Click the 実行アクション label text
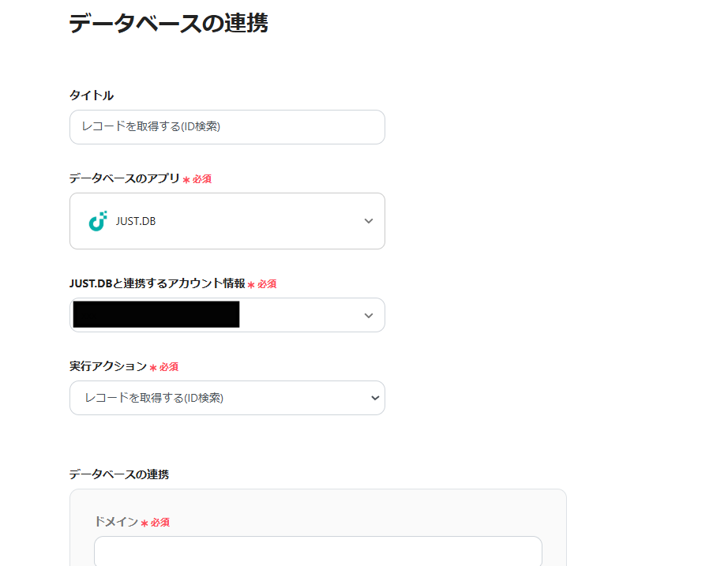The image size is (728, 566). click(108, 366)
